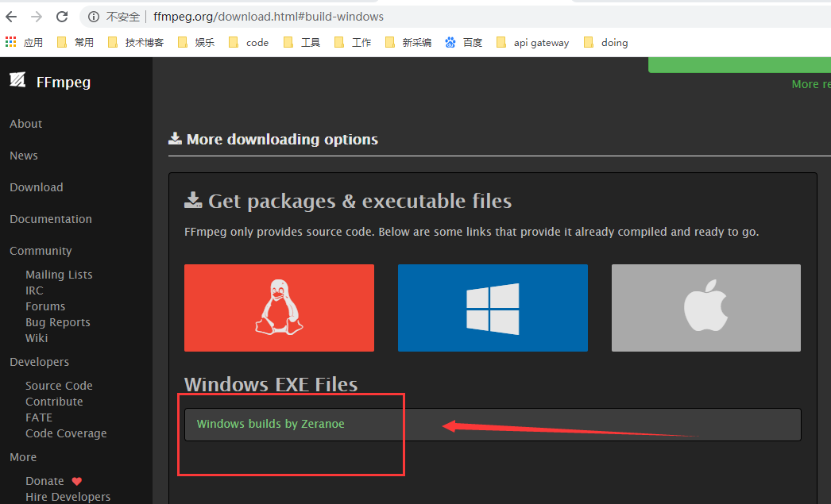Open the FATE link in sidebar
This screenshot has width=831, height=504.
pos(39,417)
